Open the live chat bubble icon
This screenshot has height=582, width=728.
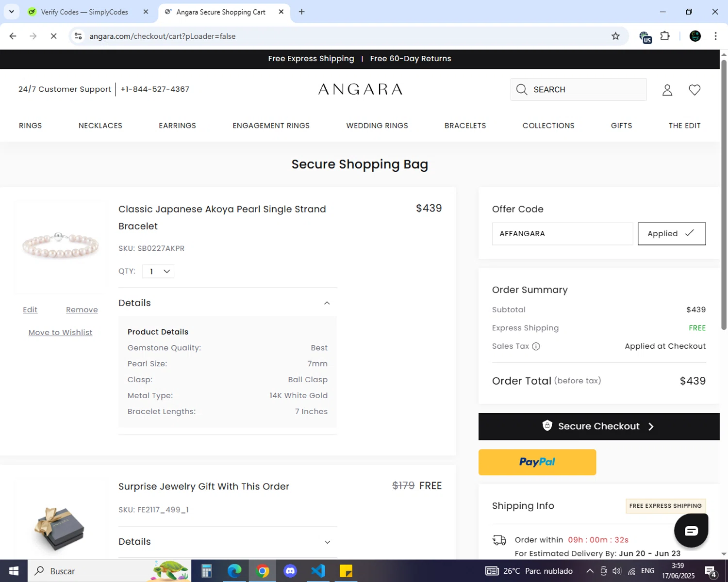point(691,530)
